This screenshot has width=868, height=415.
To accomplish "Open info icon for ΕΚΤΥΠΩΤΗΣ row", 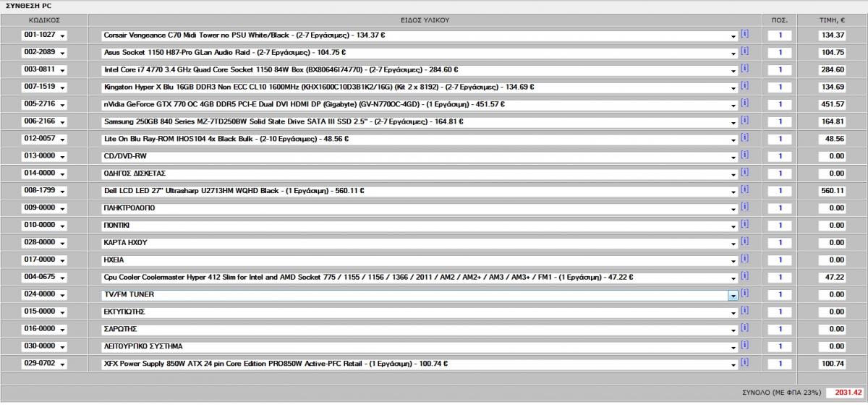I will (745, 311).
